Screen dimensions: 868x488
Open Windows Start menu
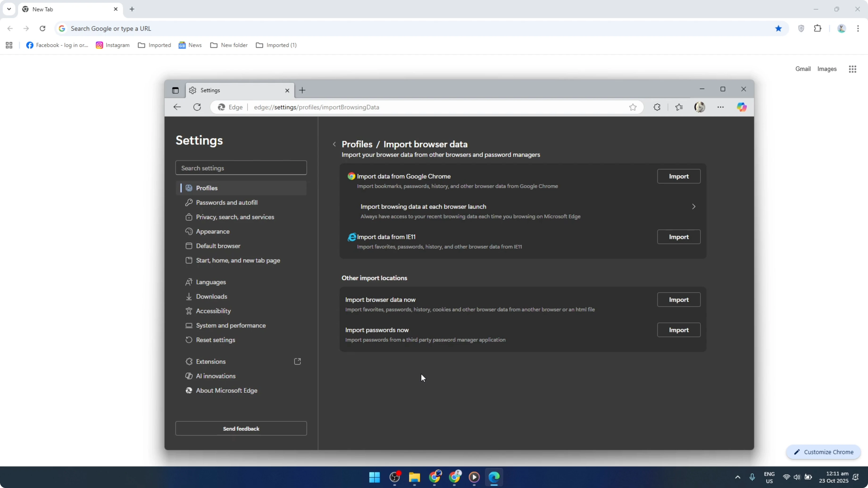pos(374,477)
